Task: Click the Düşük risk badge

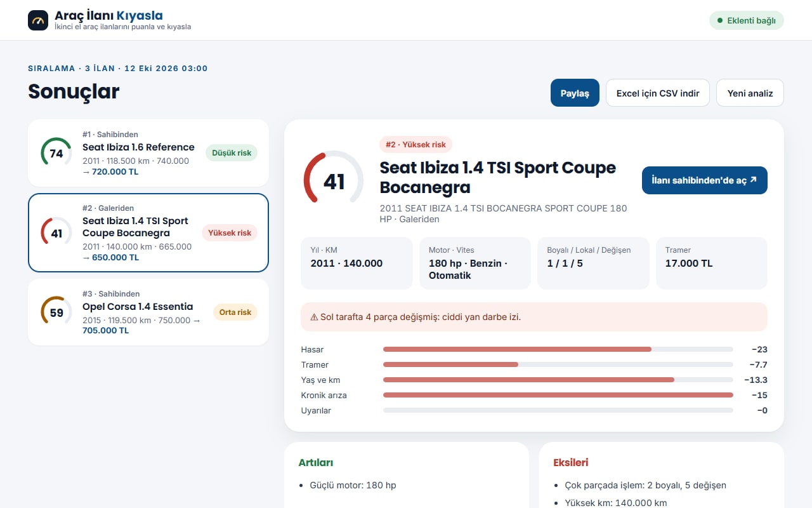Action: point(232,153)
